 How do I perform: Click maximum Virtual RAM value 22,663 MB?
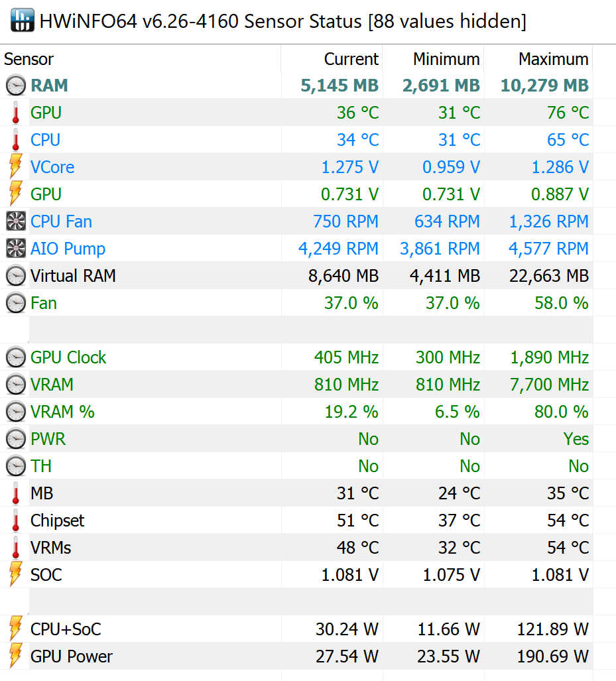(x=549, y=277)
